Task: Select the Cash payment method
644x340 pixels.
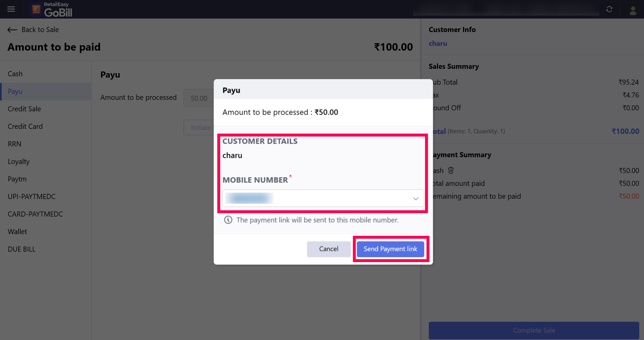Action: [x=15, y=74]
